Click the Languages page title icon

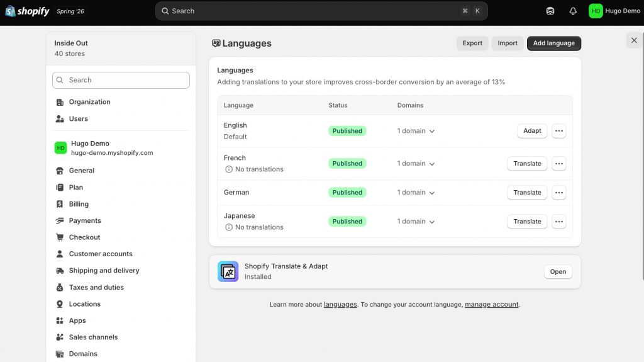[x=216, y=43]
